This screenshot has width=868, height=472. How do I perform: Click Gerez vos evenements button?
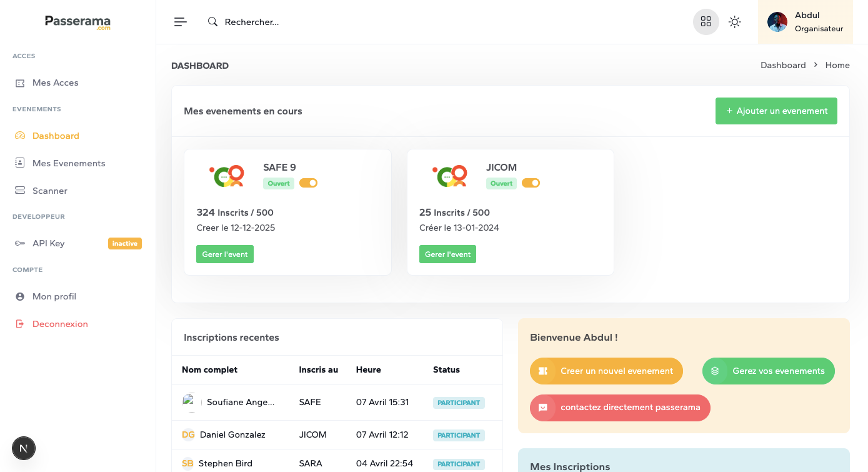tap(769, 371)
